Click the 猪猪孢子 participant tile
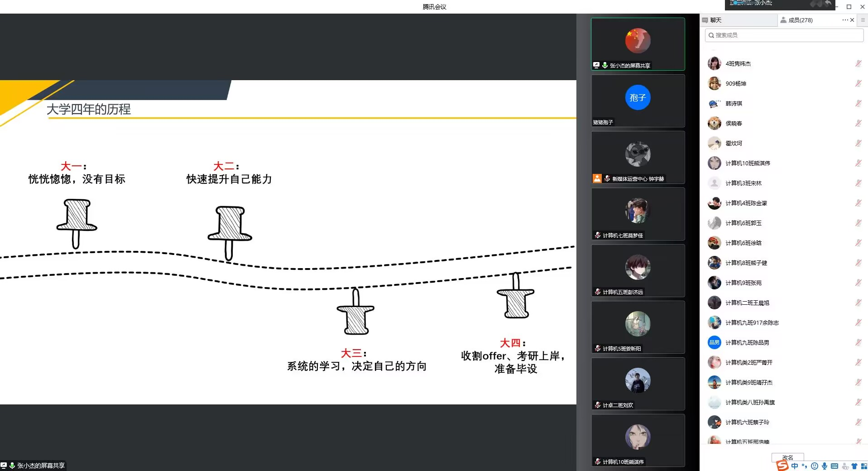Image resolution: width=868 pixels, height=471 pixels. click(x=638, y=101)
